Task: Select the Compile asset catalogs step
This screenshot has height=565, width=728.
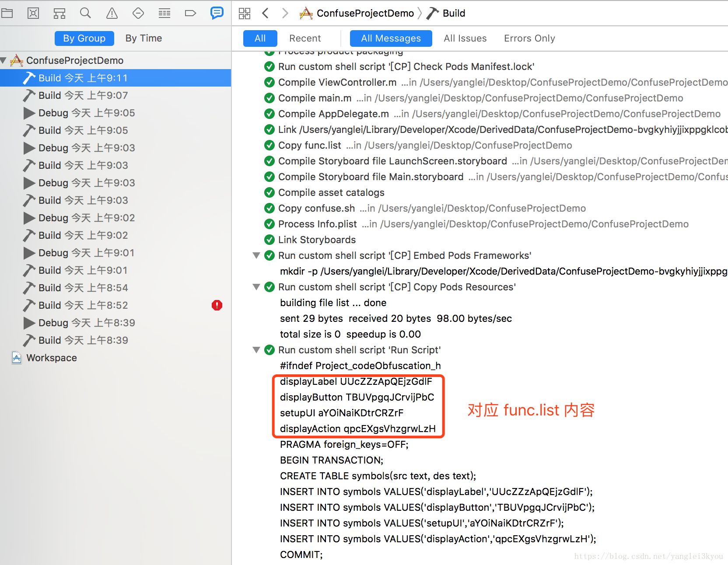Action: point(480,192)
